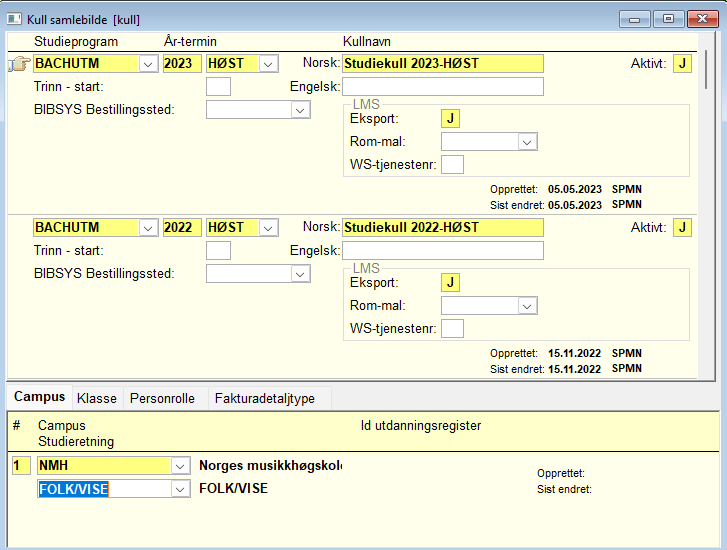Viewport: 727px width, 550px height.
Task: Toggle Aktivt flag for Studiekull 2022-HØST
Action: pos(682,227)
